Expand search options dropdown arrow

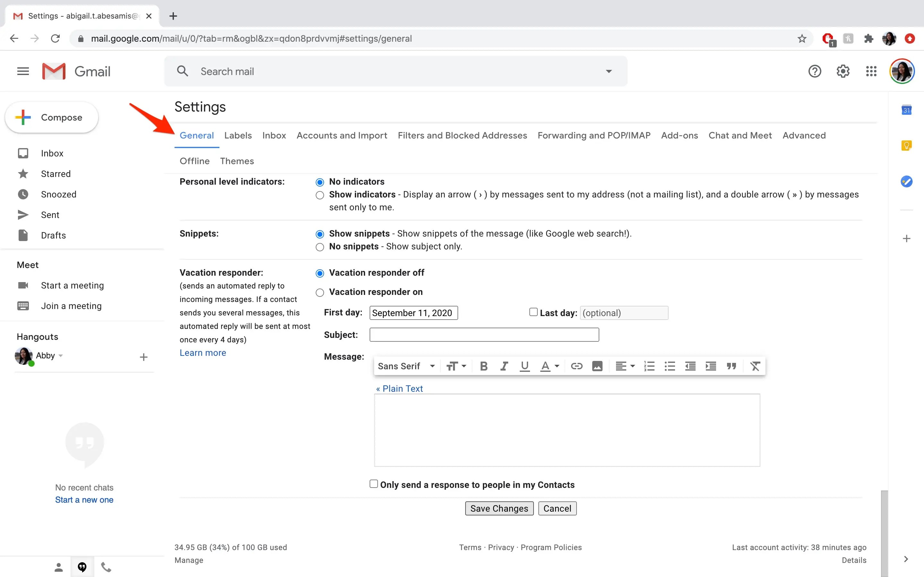point(609,71)
